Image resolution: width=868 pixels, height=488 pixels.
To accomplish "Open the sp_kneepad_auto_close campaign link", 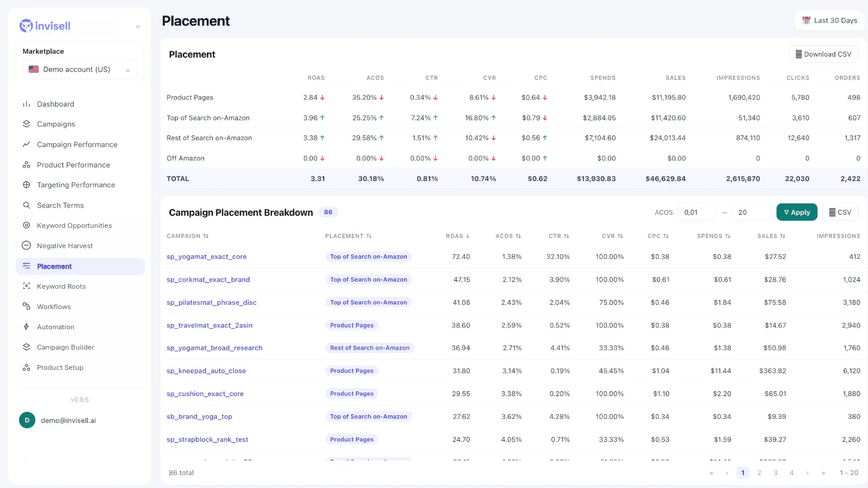I will [x=206, y=370].
